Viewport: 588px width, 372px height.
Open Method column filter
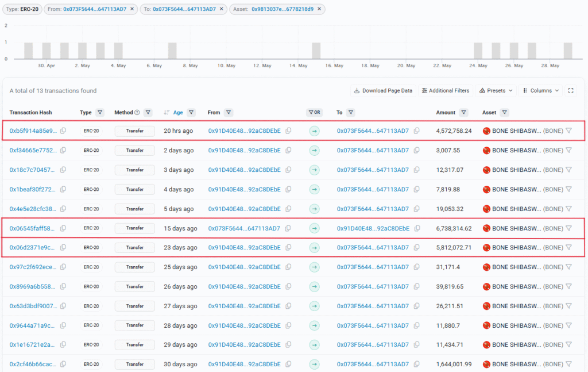[x=148, y=112]
